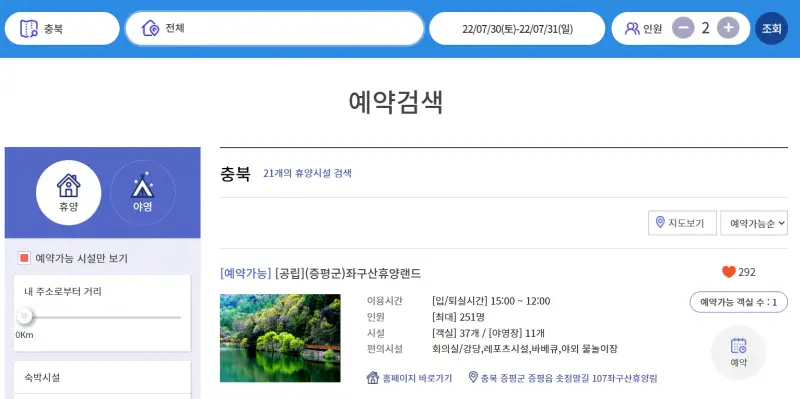
Task: Click the 지도보기 map view button
Action: pos(682,223)
